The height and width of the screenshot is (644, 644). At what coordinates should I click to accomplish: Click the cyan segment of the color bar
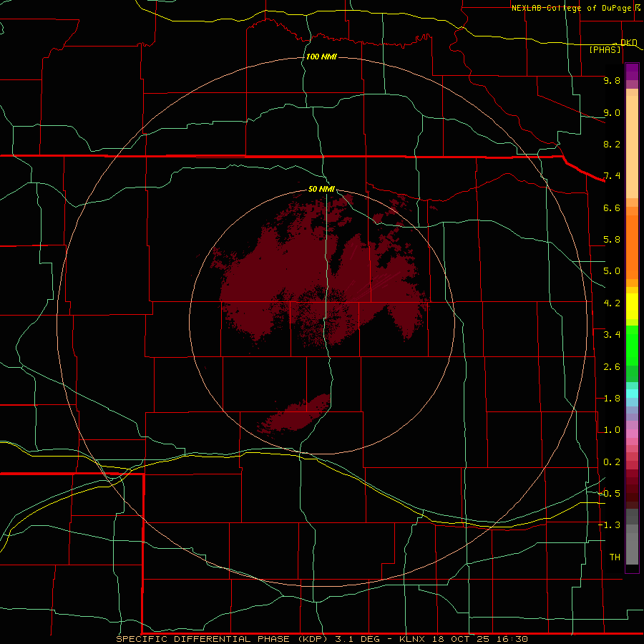pyautogui.click(x=632, y=394)
